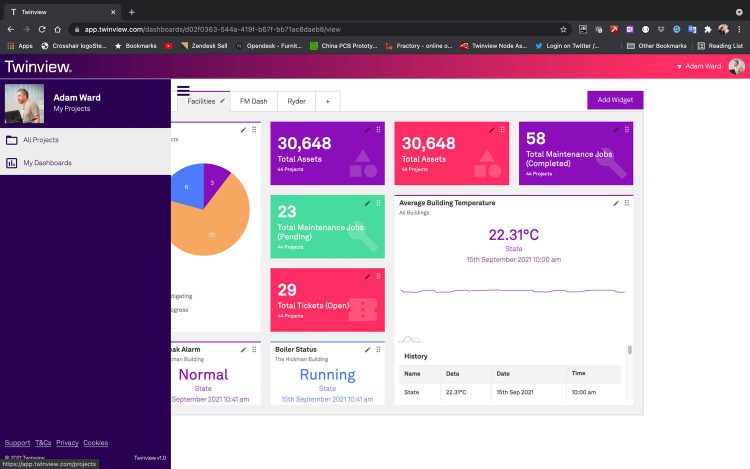Image resolution: width=750 pixels, height=469 pixels.
Task: Bookmark this page with the star icon
Action: pyautogui.click(x=563, y=29)
